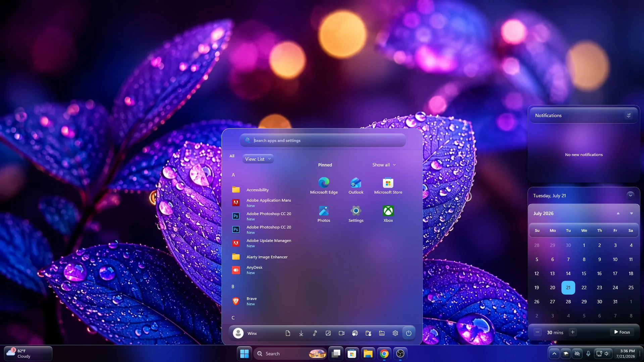Switch to Google Chrome on the taskbar

coord(384,354)
